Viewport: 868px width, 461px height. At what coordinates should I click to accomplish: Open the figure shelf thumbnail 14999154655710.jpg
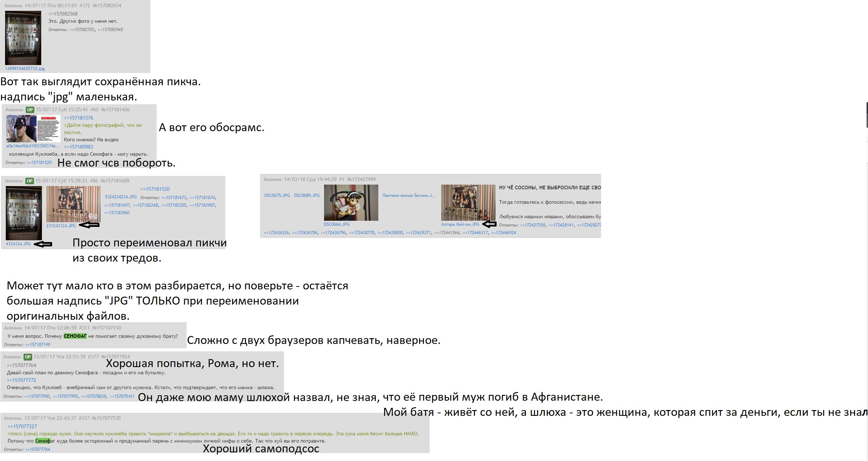[23, 38]
